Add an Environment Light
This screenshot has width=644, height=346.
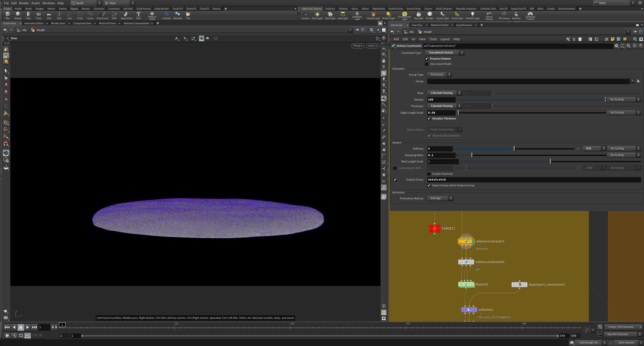click(404, 16)
